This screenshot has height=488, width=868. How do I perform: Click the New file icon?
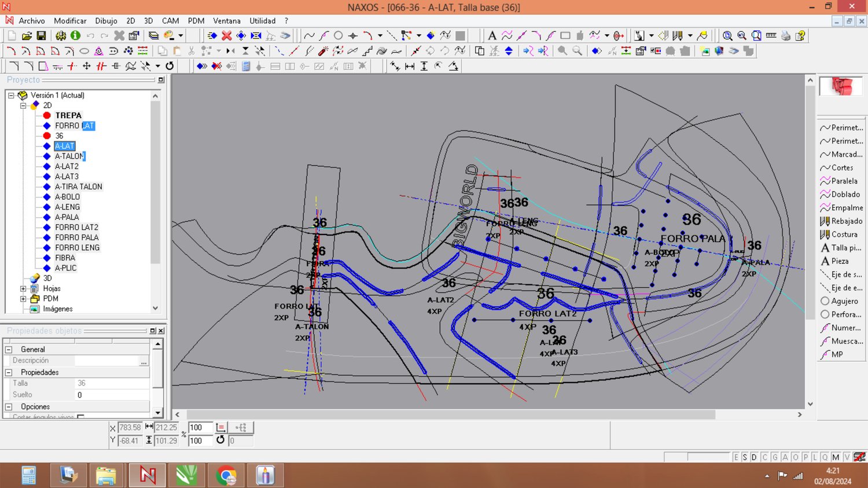[12, 36]
